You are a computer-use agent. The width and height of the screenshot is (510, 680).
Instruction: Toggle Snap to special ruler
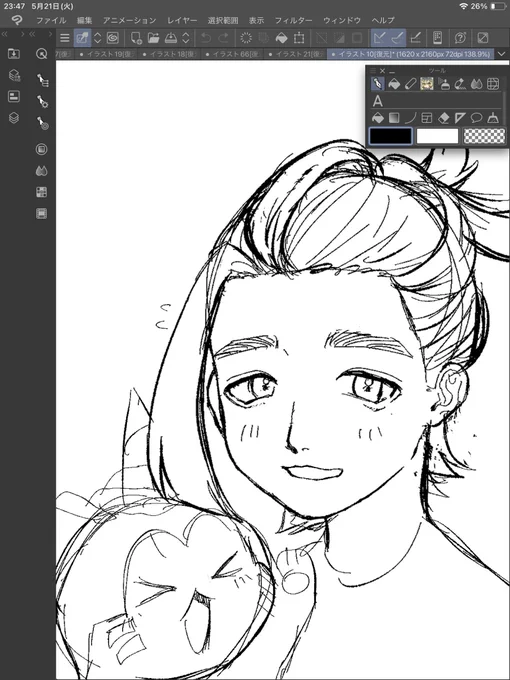point(397,38)
